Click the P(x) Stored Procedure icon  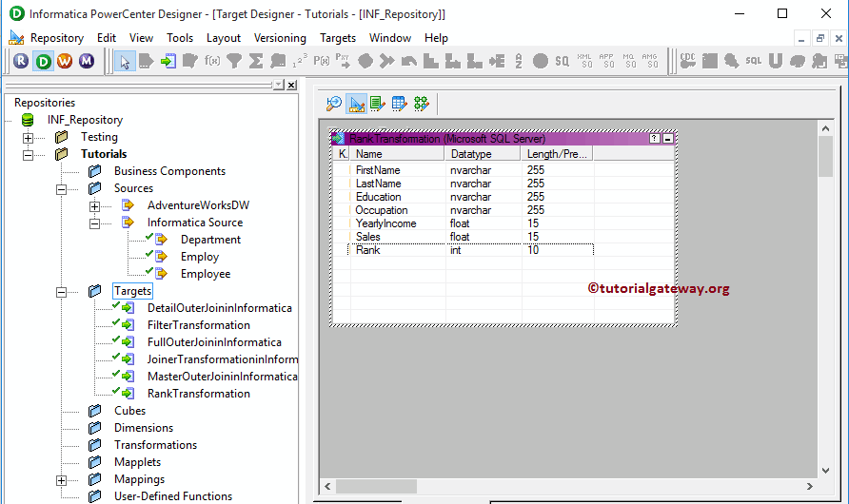321,61
